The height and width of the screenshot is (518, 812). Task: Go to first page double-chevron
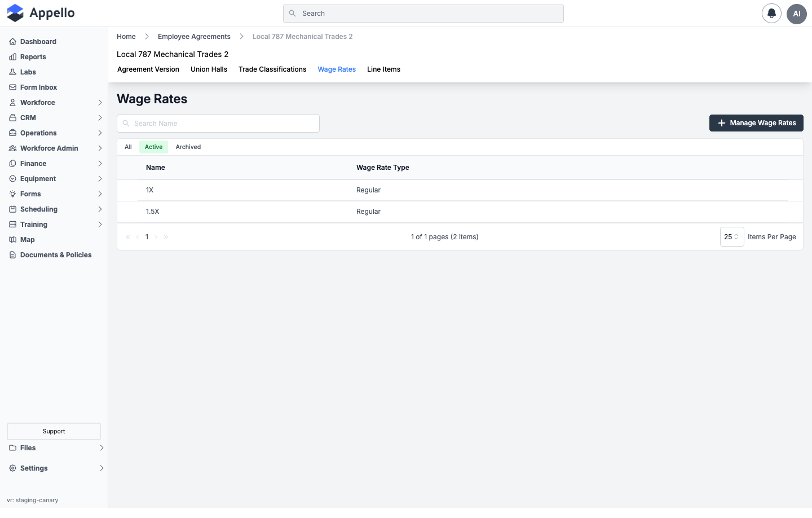click(128, 237)
